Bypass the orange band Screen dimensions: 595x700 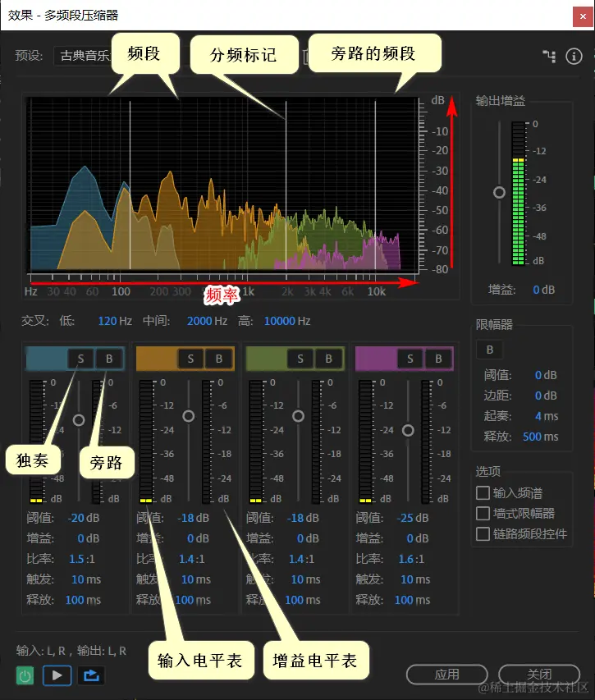pos(219,359)
